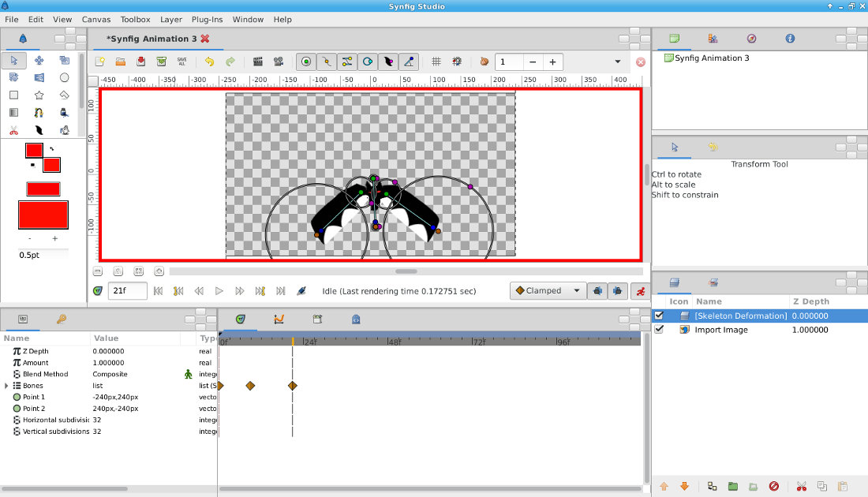Seek to the previous keyframe

click(x=178, y=291)
